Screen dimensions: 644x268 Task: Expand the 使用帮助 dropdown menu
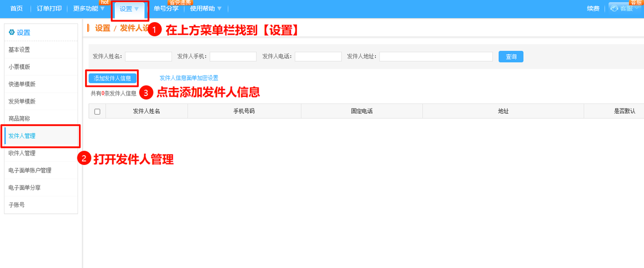pos(206,9)
